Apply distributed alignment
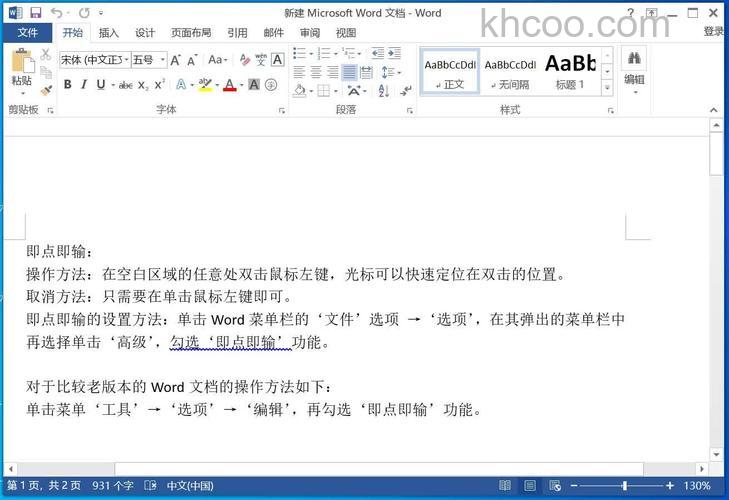Viewport: 729px width, 500px height. click(366, 72)
